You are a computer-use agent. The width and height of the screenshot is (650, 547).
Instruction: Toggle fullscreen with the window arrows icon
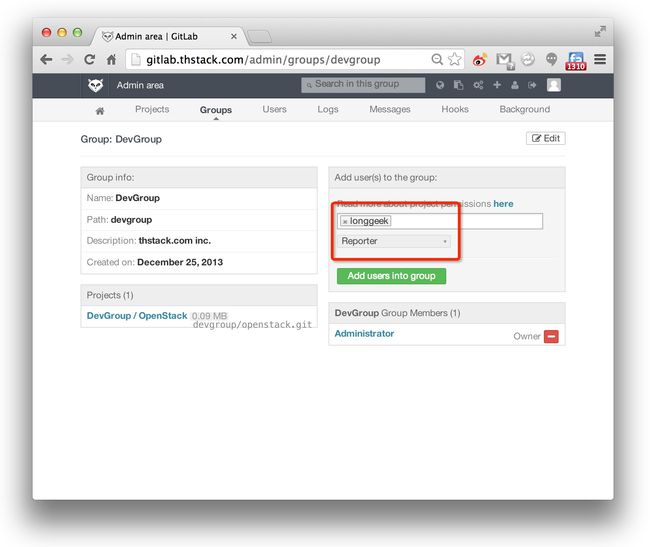pos(600,31)
